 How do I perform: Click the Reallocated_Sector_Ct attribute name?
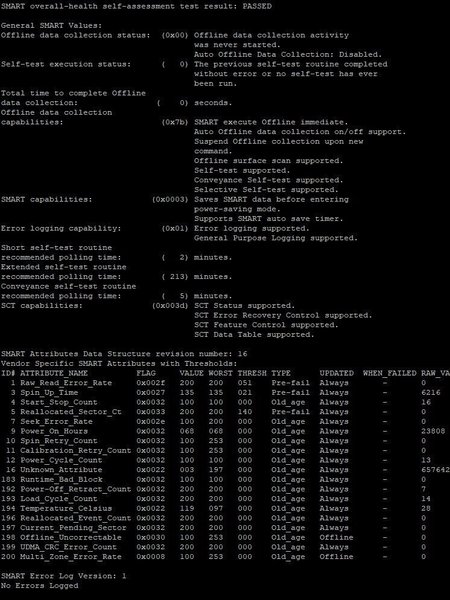pos(71,412)
